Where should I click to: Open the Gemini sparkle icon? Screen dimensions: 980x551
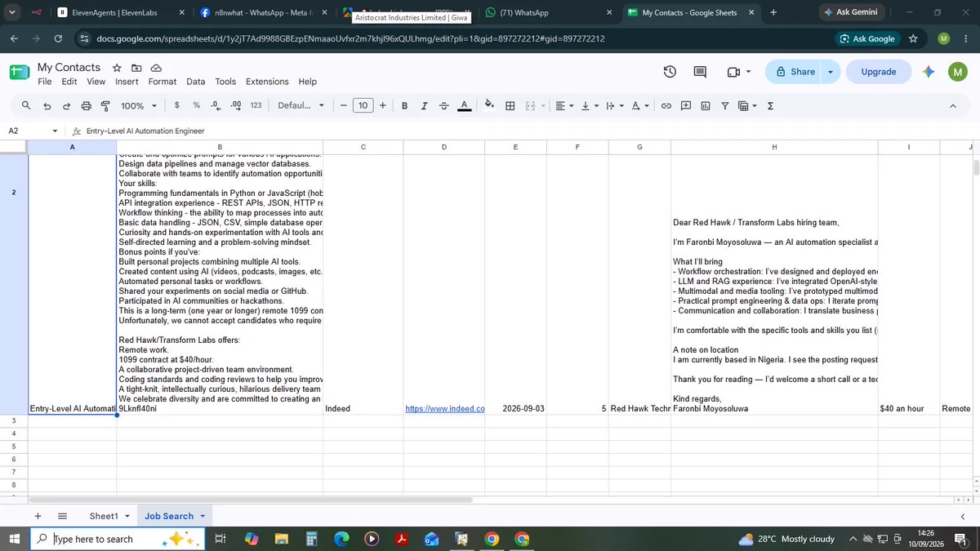pos(929,72)
